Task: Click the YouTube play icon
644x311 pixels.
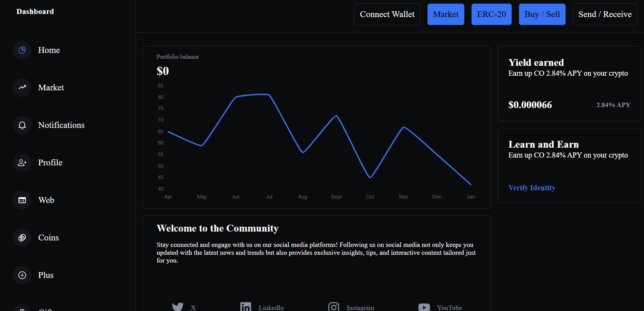Action: point(424,307)
